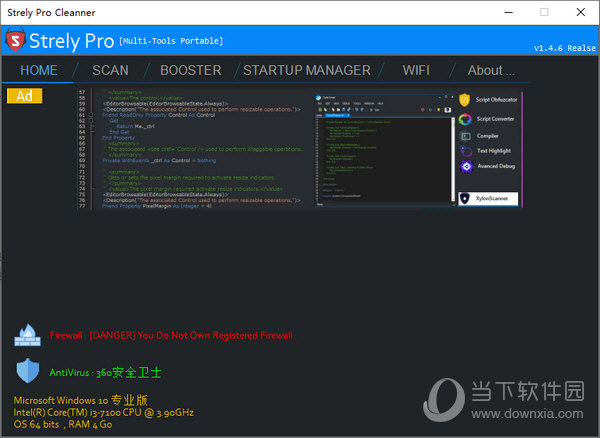
Task: Open the About tab
Action: (491, 70)
